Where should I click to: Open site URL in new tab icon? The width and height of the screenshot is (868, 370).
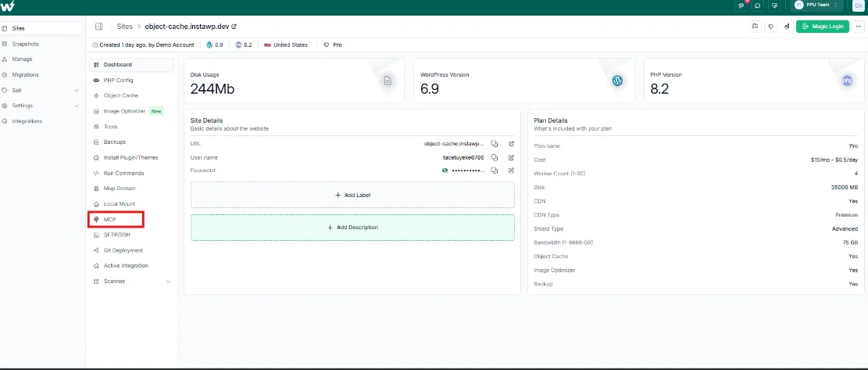(511, 144)
